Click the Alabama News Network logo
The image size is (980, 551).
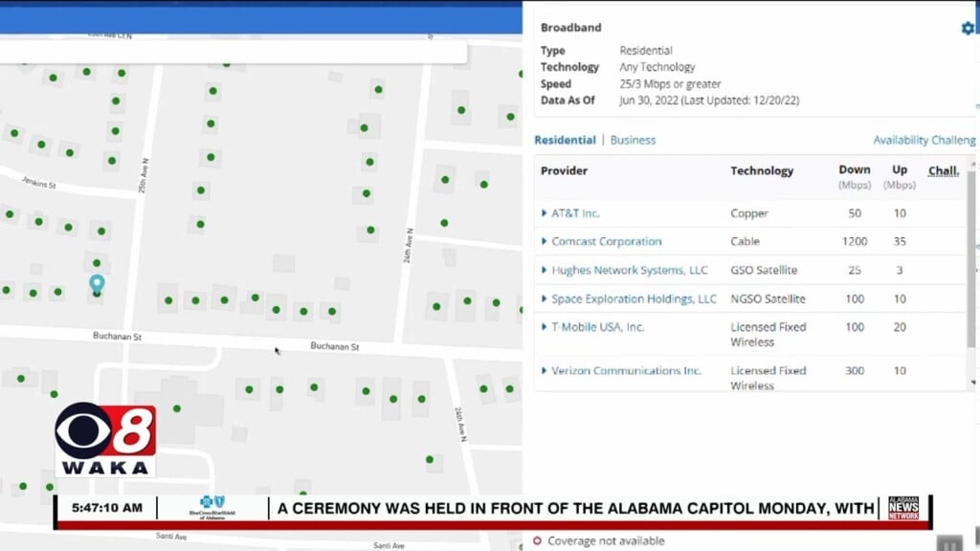click(902, 508)
